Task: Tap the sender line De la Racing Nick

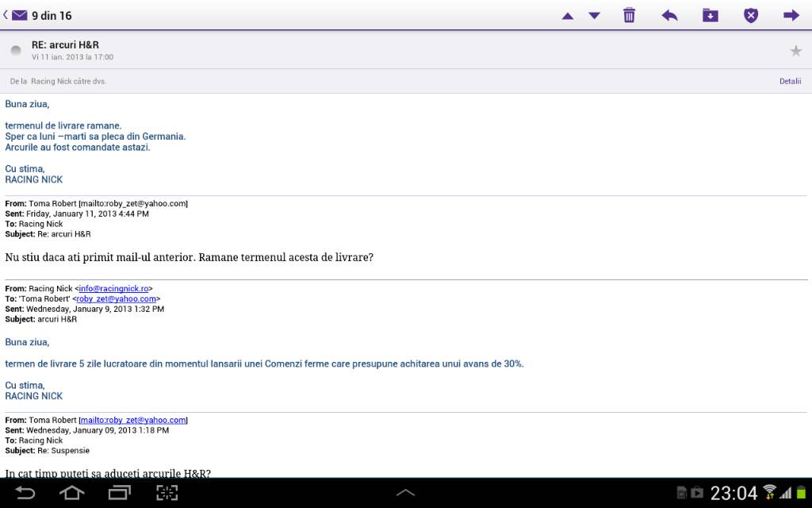Action: 58,82
